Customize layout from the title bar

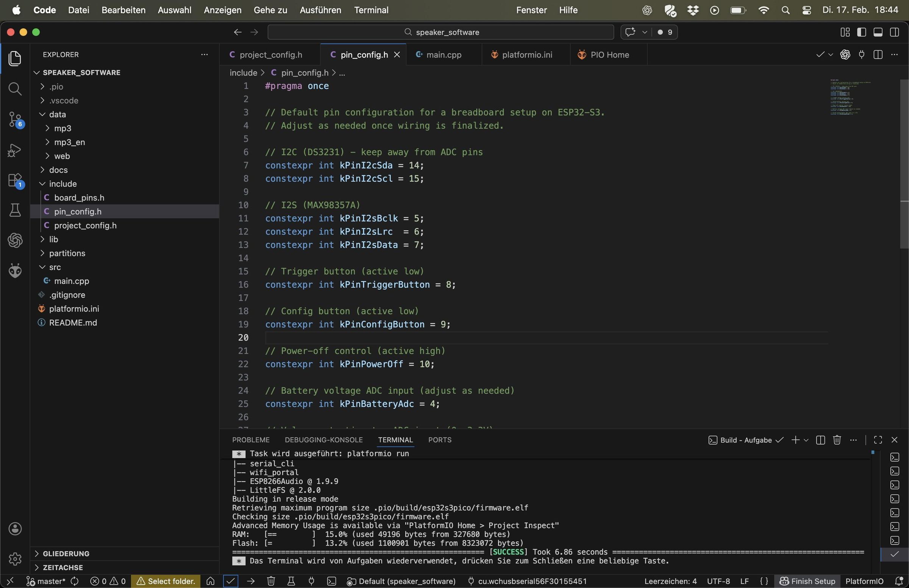coord(845,32)
